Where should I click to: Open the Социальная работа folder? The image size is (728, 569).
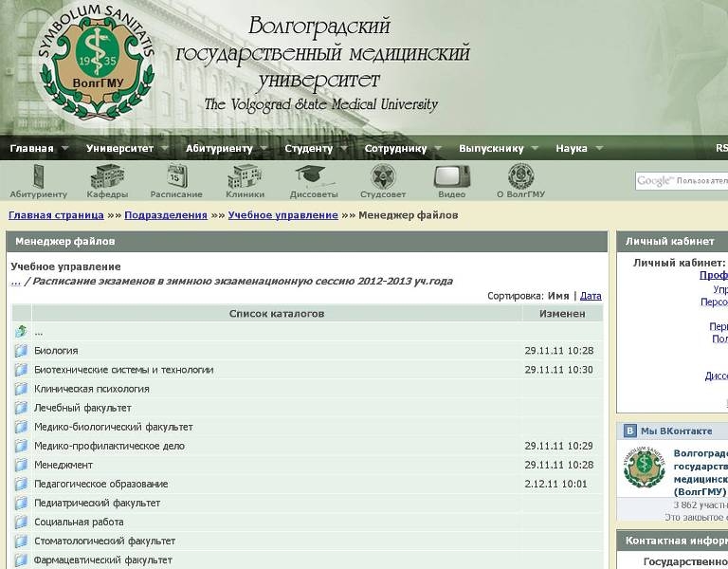coord(79,523)
